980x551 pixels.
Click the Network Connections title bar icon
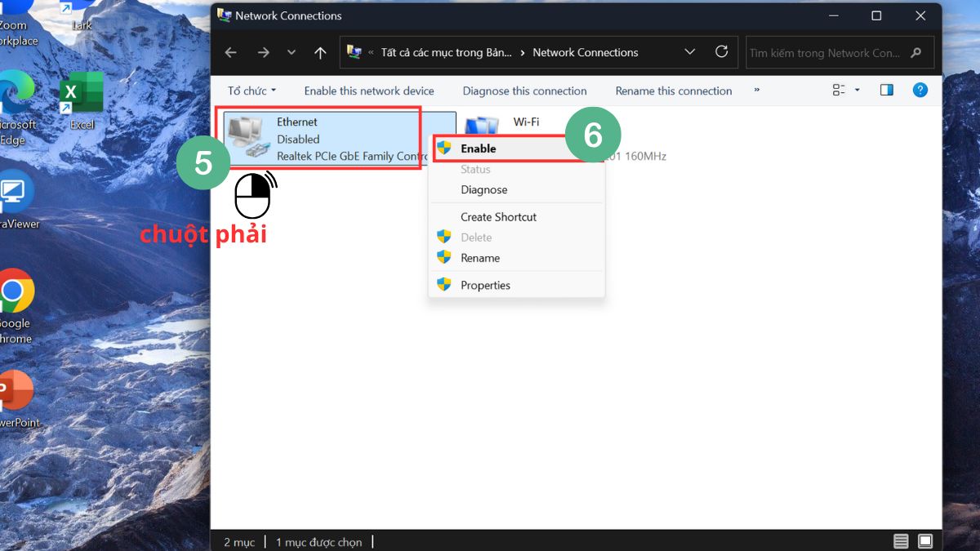[x=224, y=16]
